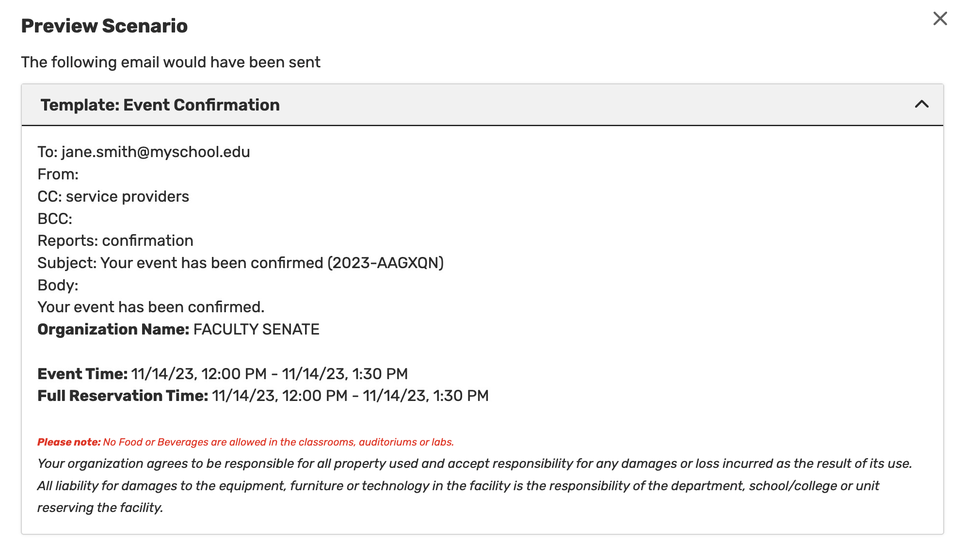Click the Organization Name label

point(113,329)
